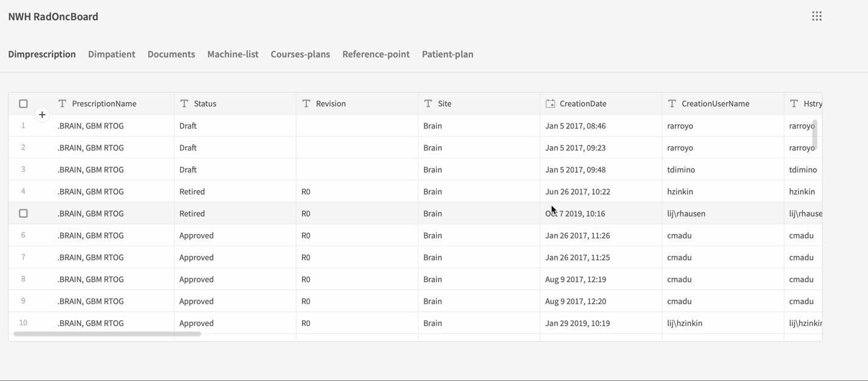
Task: Click the Status column type icon
Action: click(184, 104)
